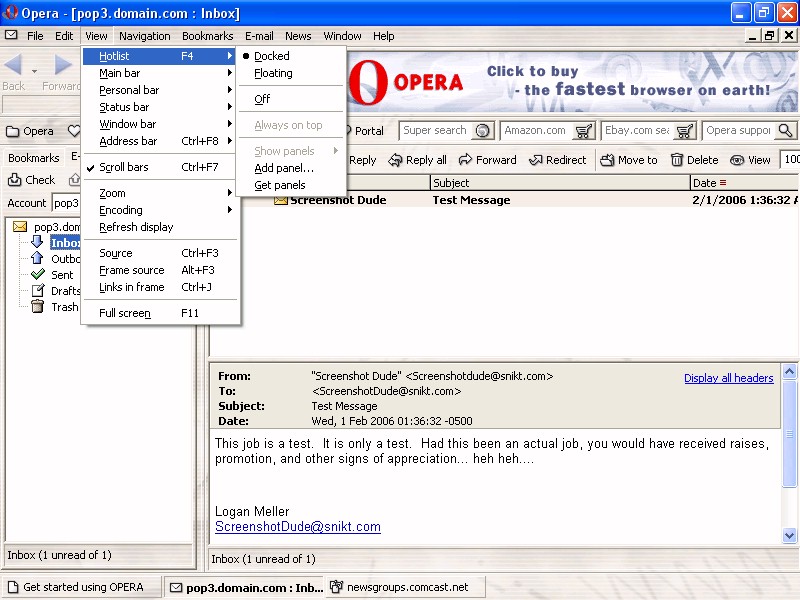Image resolution: width=800 pixels, height=600 pixels.
Task: Expand the Encoding submenu
Action: tap(160, 210)
